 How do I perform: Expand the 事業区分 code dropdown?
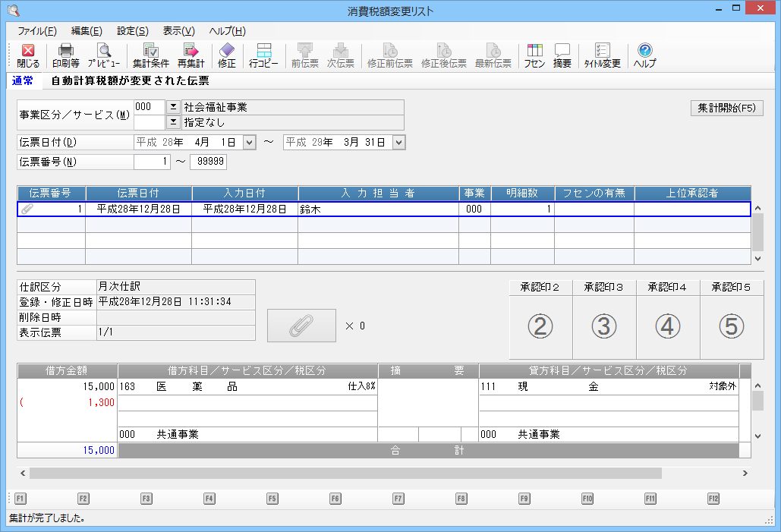[172, 107]
